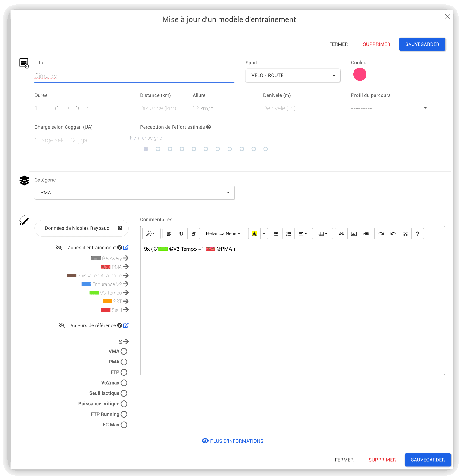The image size is (463, 476).
Task: Hide the Zones d'entraînement section
Action: pyautogui.click(x=59, y=247)
